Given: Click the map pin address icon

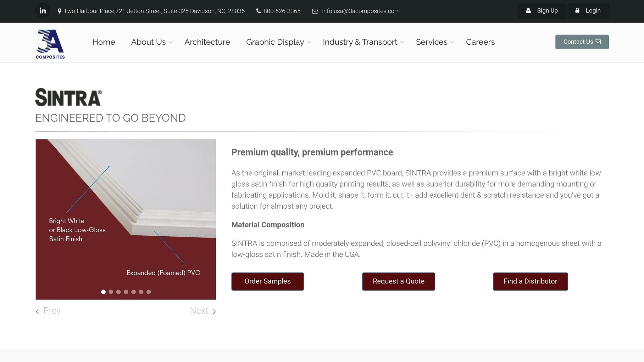Looking at the screenshot, I should point(59,11).
